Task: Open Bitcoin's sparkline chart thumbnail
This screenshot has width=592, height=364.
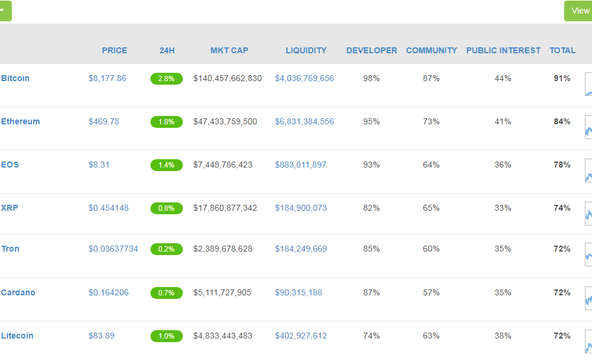Action: pos(588,84)
